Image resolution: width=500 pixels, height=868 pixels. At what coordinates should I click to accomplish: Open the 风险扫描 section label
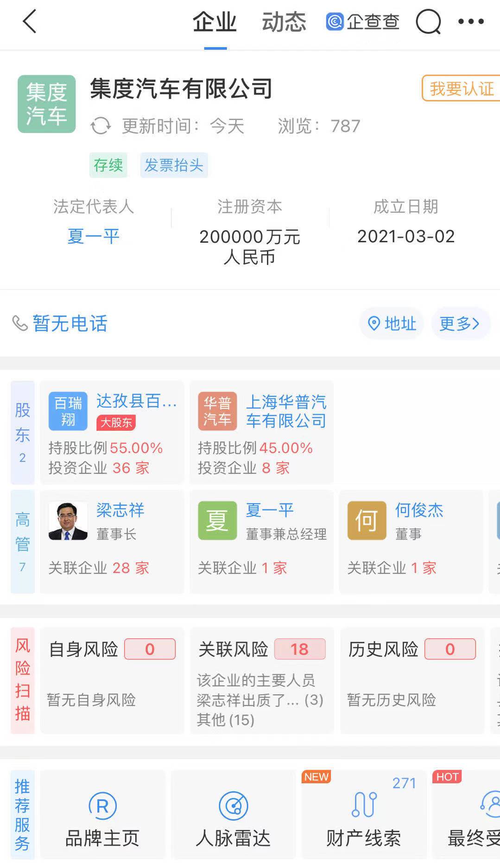(22, 680)
